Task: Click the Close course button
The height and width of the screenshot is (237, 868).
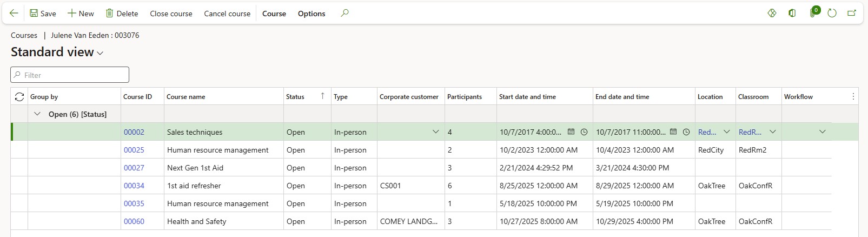Action: click(171, 14)
